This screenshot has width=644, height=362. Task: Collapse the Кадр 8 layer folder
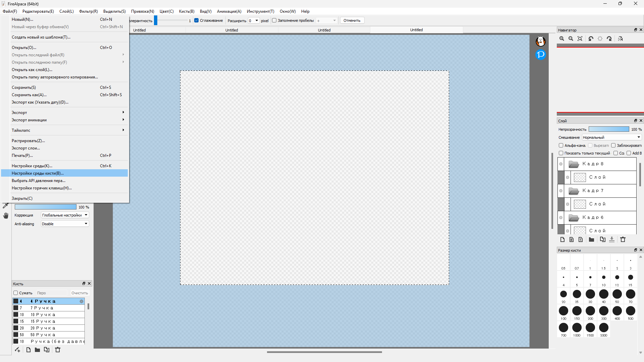(574, 164)
